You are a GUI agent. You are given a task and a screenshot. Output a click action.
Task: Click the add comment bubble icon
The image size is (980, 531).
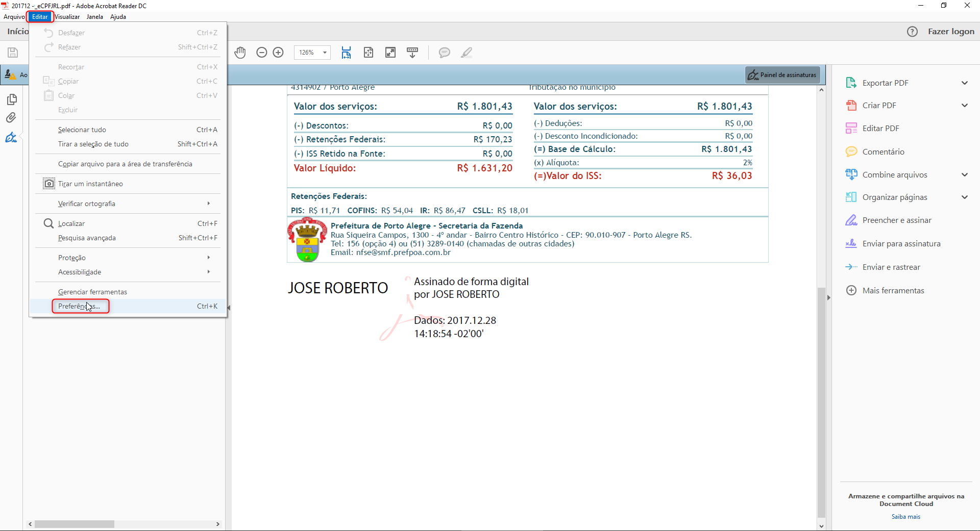pos(444,53)
